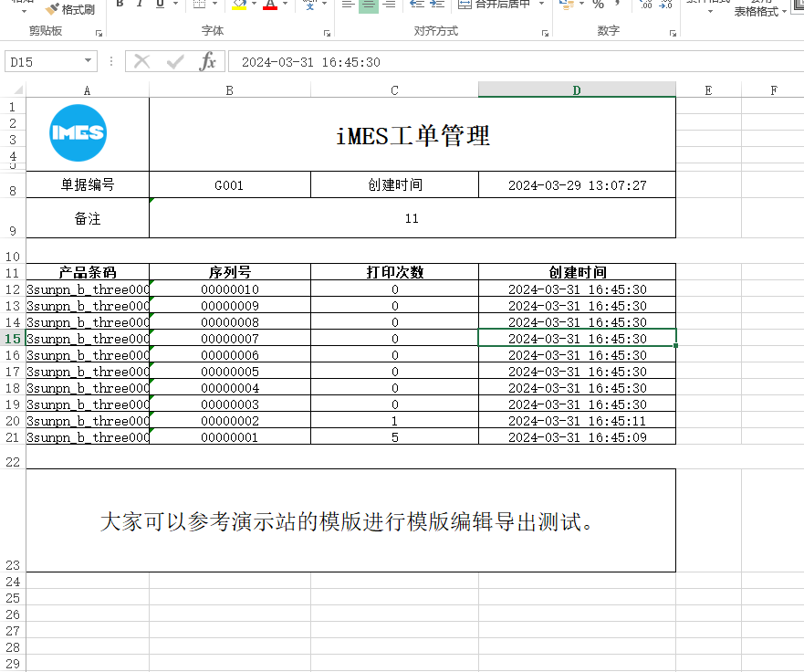The height and width of the screenshot is (672, 804).
Task: Select the G001 cell
Action: (x=230, y=184)
